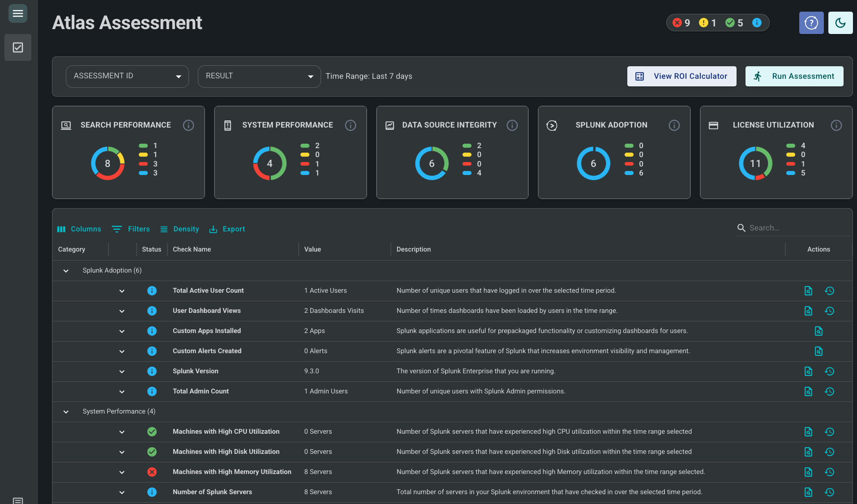Click the License Utilization donut chart showing 11
The image size is (857, 504).
point(755,163)
